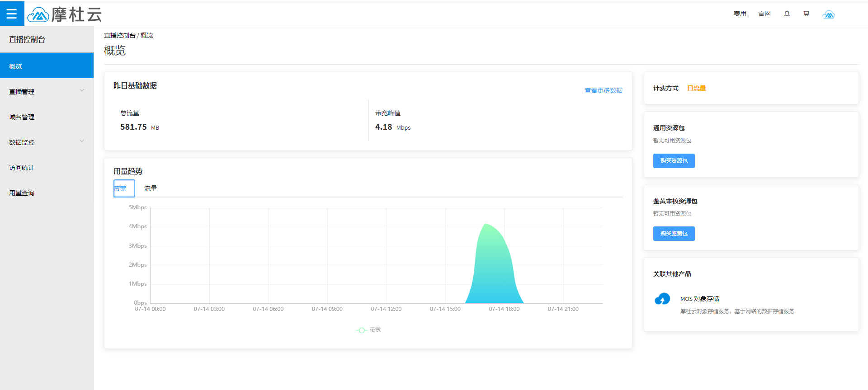The width and height of the screenshot is (868, 390).
Task: Click the MOS 对象存储 cloud icon
Action: tap(662, 299)
